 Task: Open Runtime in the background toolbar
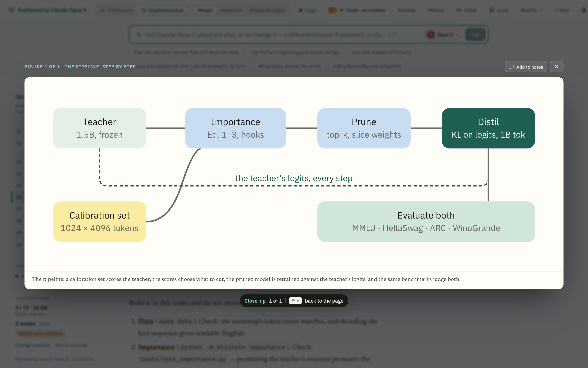click(407, 10)
